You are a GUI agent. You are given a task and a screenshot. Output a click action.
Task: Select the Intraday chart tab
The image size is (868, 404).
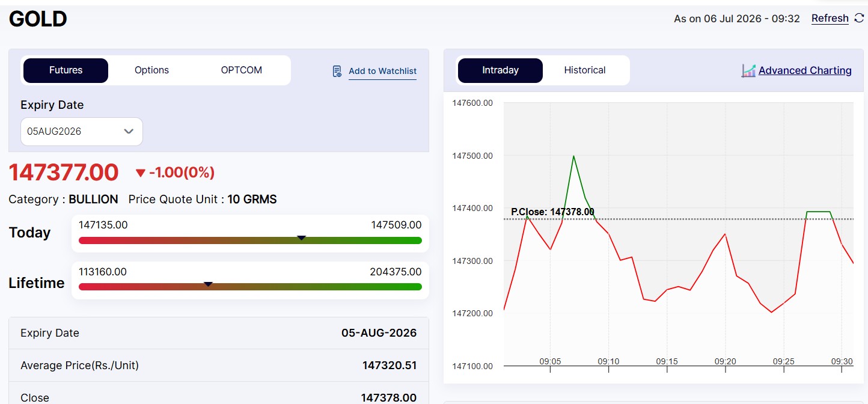[500, 70]
